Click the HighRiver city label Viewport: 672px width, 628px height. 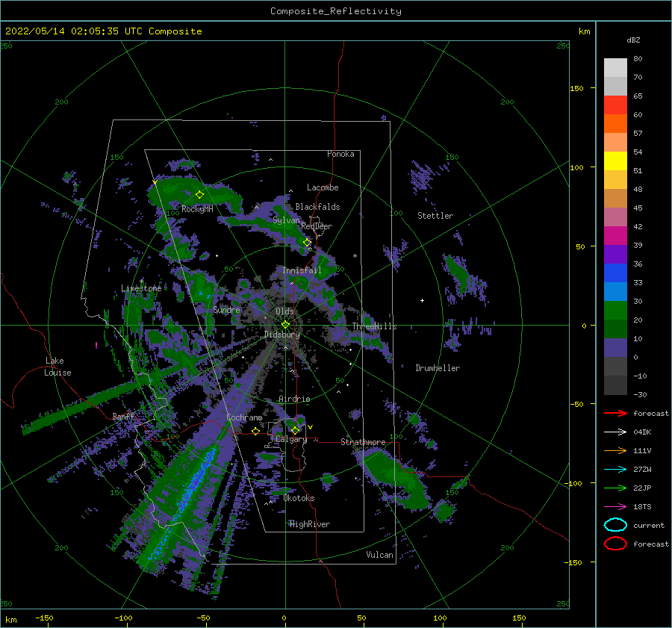310,524
